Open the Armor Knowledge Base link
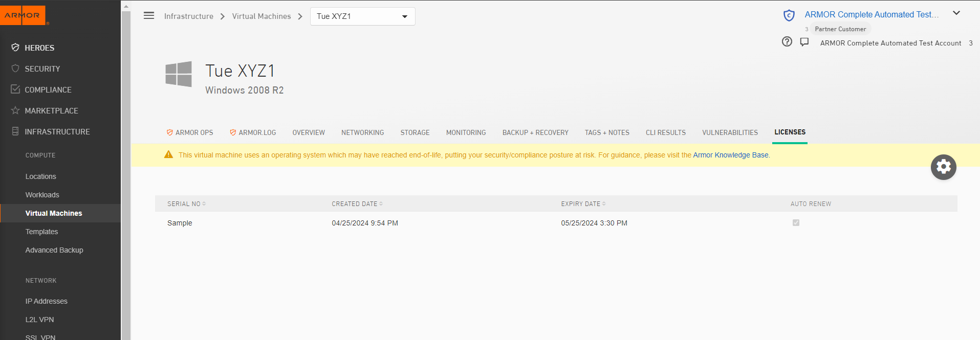980x340 pixels. point(730,155)
